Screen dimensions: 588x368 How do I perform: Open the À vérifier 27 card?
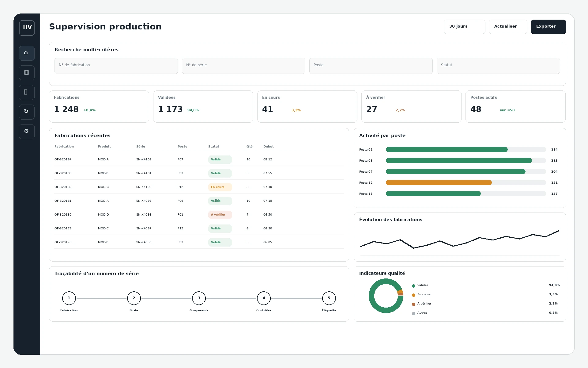point(411,106)
